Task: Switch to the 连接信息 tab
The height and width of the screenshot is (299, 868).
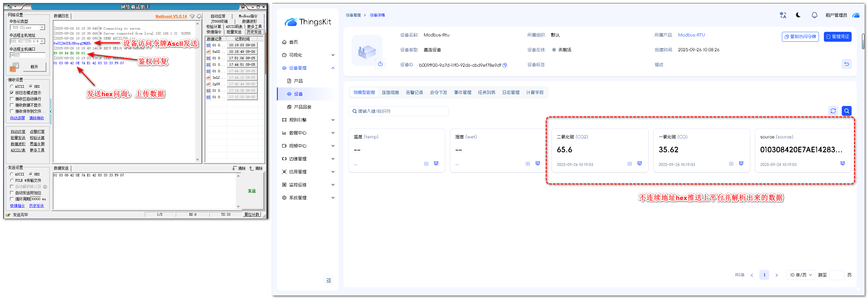Action: pyautogui.click(x=390, y=92)
